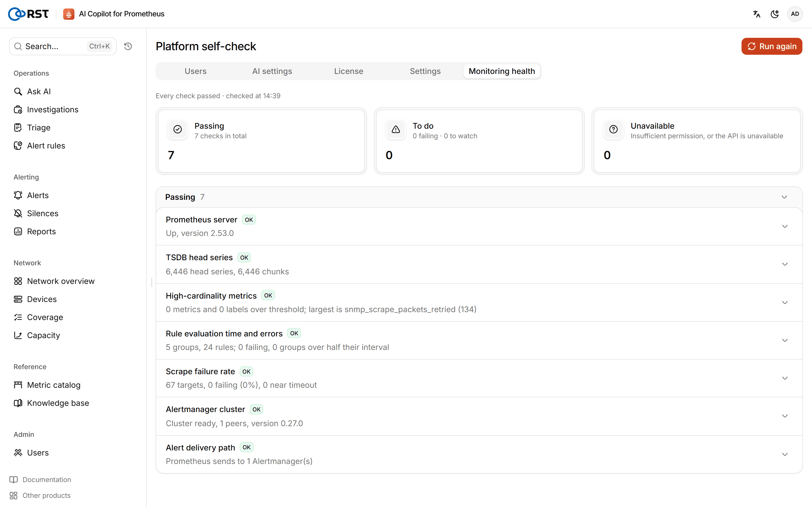Switch to the Settings tab
Screen dimensions: 812x508
425,71
